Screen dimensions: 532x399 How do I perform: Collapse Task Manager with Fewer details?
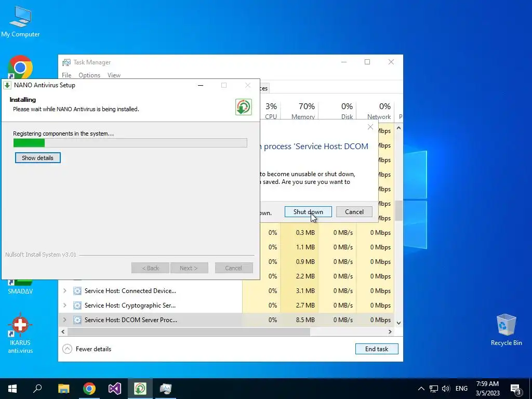click(87, 349)
